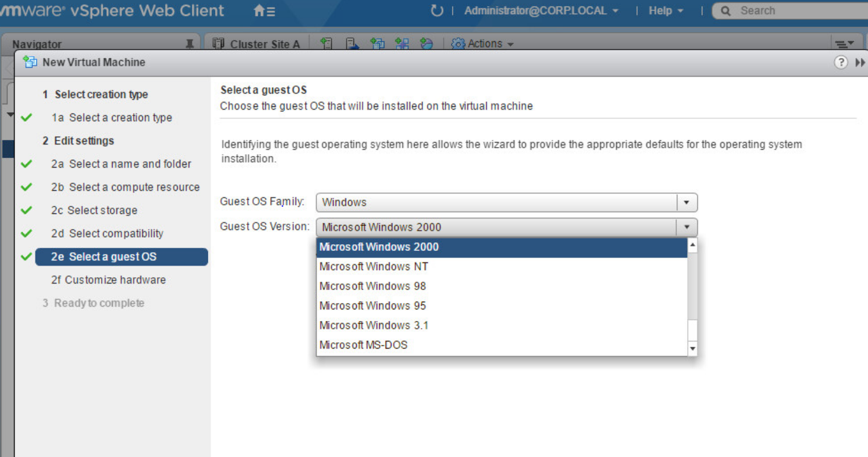Click the Navigator panel title
This screenshot has height=457, width=868.
[37, 44]
